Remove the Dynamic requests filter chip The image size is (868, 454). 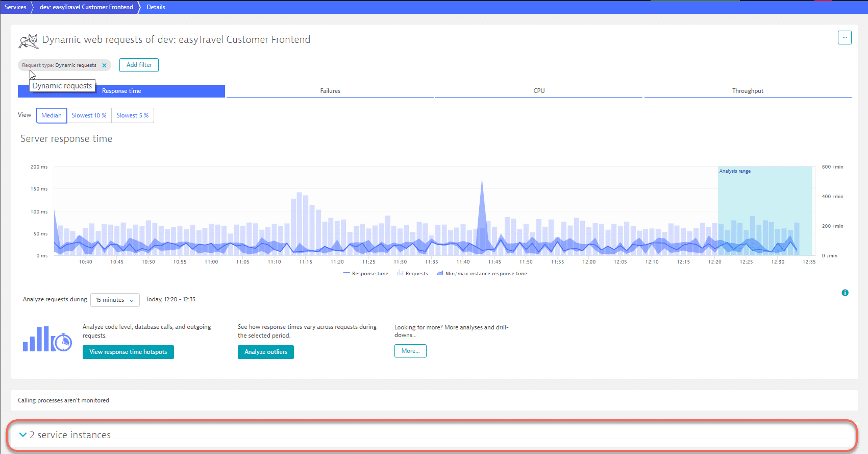pyautogui.click(x=104, y=65)
